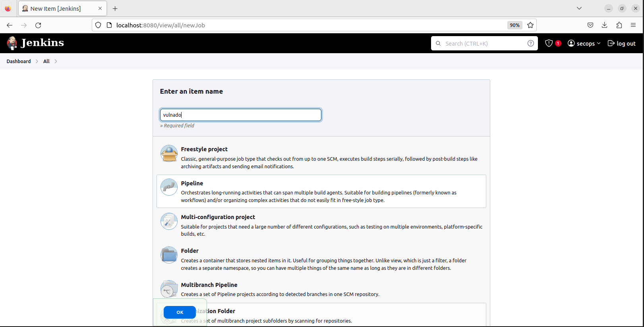Click the 'Enter an item name' heading
The height and width of the screenshot is (327, 644).
[x=191, y=91]
